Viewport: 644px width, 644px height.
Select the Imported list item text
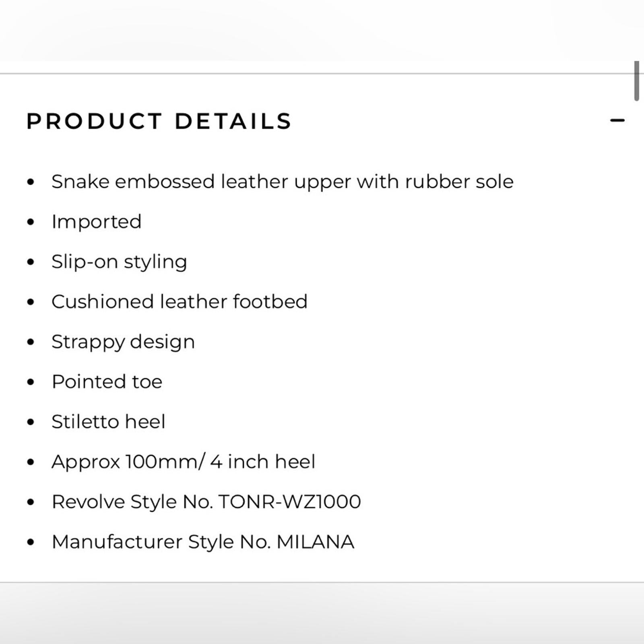pyautogui.click(x=97, y=222)
